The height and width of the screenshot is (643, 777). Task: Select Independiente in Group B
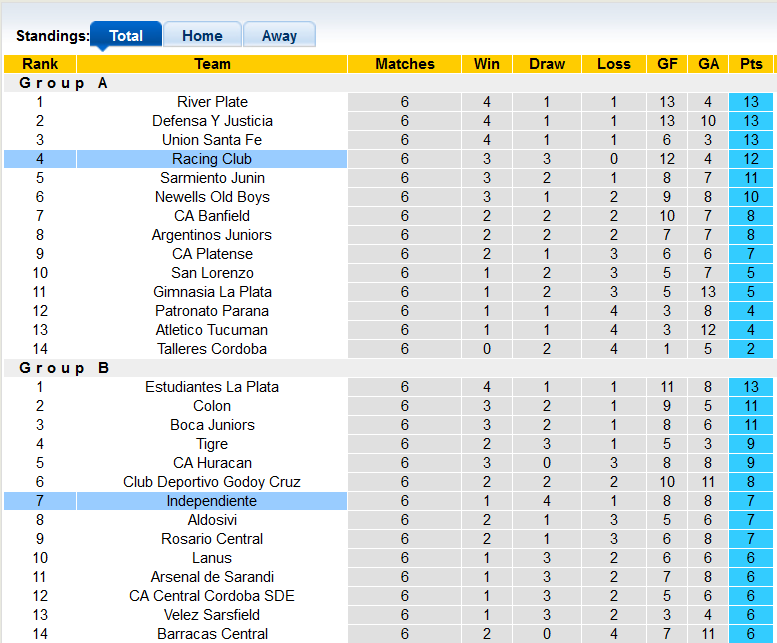point(212,501)
